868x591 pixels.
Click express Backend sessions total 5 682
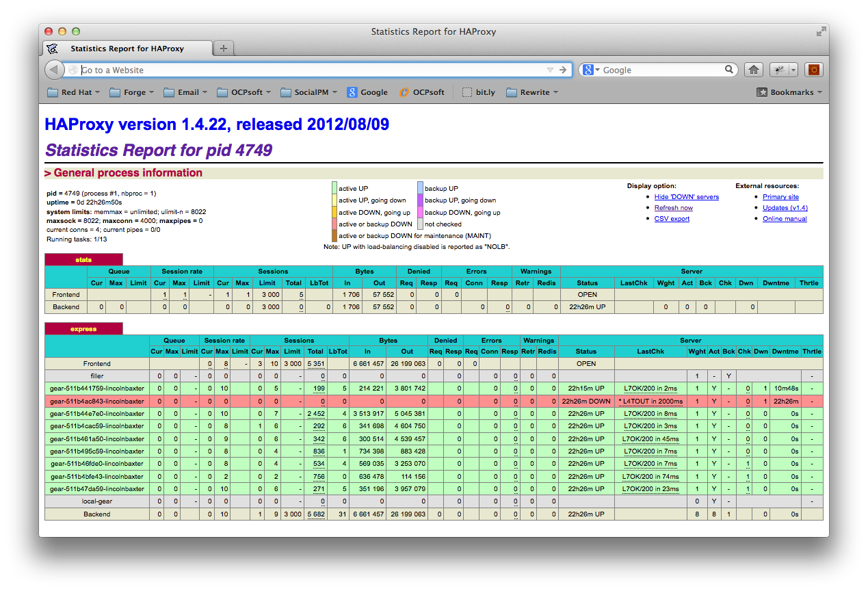coord(315,514)
